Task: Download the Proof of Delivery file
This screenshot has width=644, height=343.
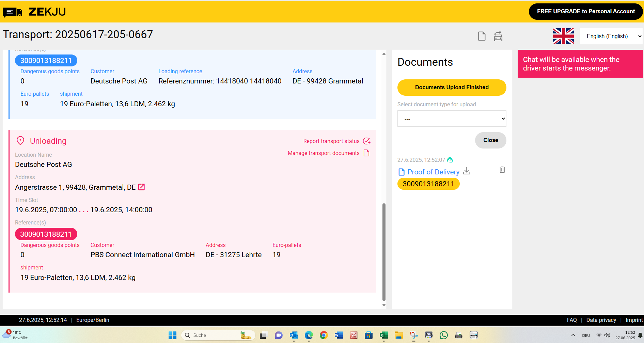Action: [x=467, y=171]
